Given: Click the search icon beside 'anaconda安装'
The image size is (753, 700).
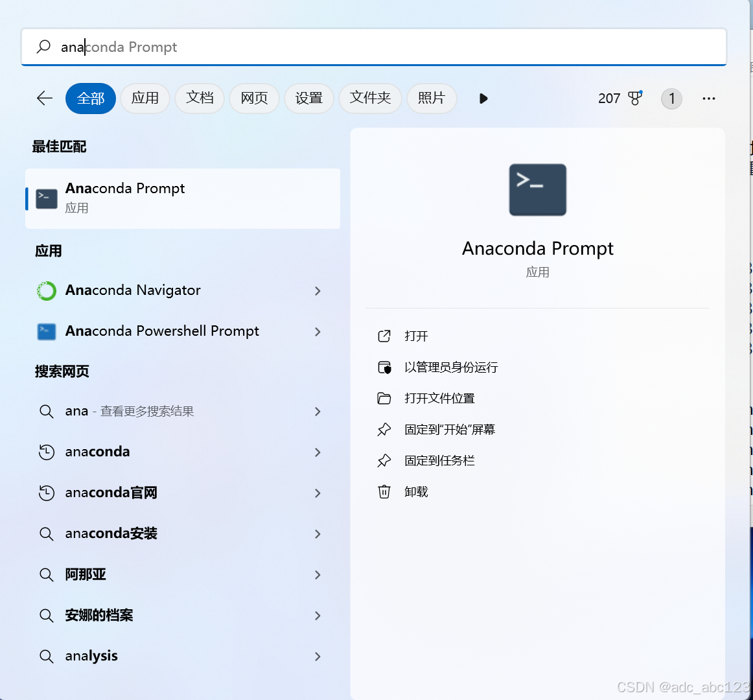Looking at the screenshot, I should pos(46,534).
